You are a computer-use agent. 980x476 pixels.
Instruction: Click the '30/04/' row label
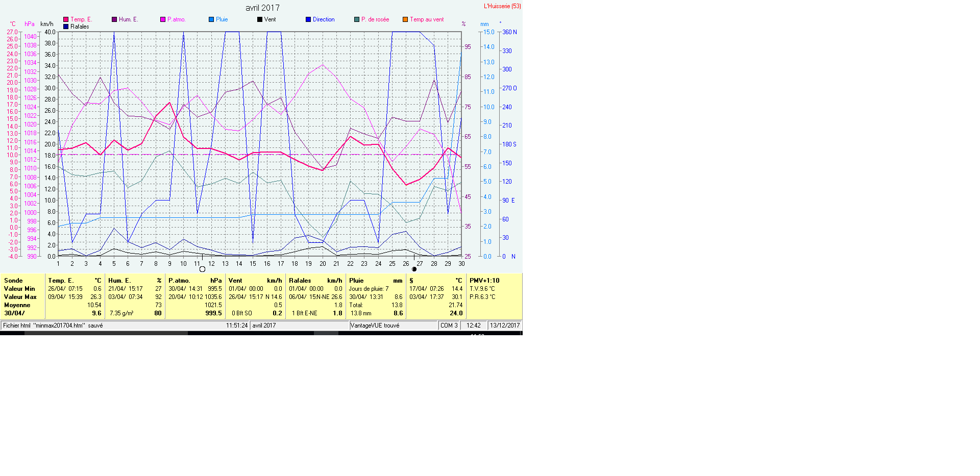tap(14, 313)
